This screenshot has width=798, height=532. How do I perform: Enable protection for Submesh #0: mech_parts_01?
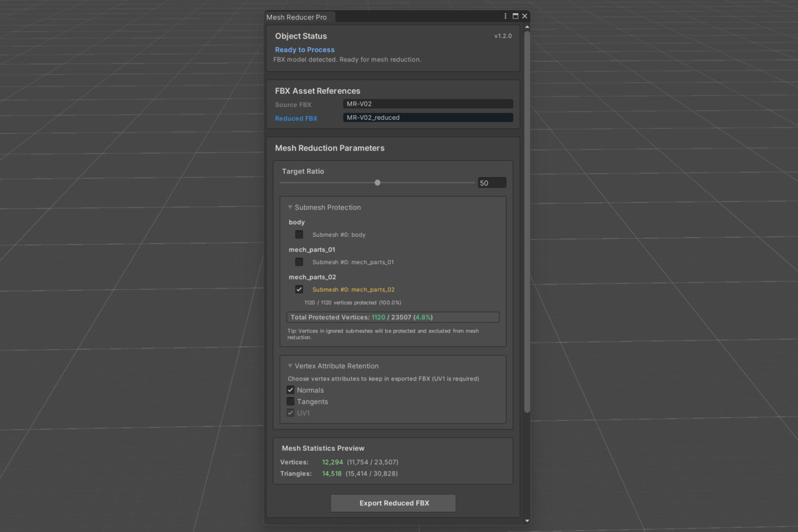[299, 262]
